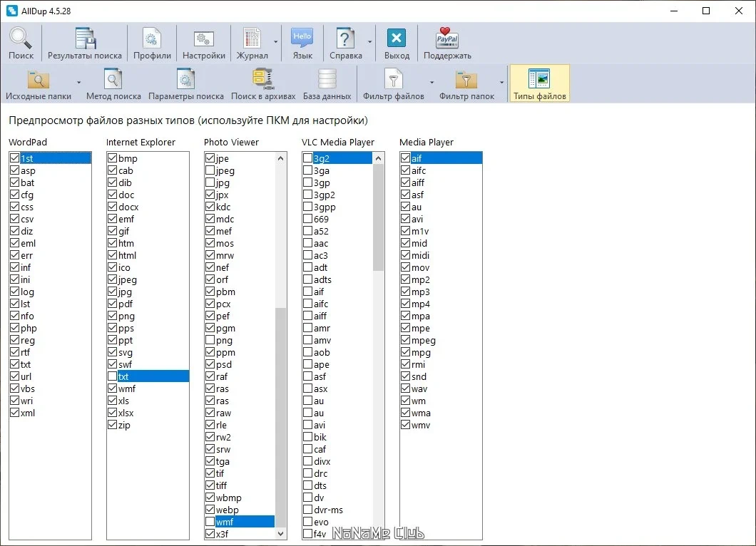Open Настройки gear icon

click(x=203, y=43)
